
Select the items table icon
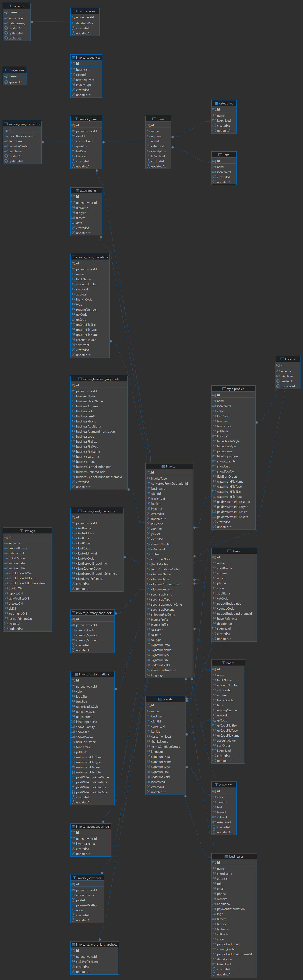pyautogui.click(x=154, y=119)
